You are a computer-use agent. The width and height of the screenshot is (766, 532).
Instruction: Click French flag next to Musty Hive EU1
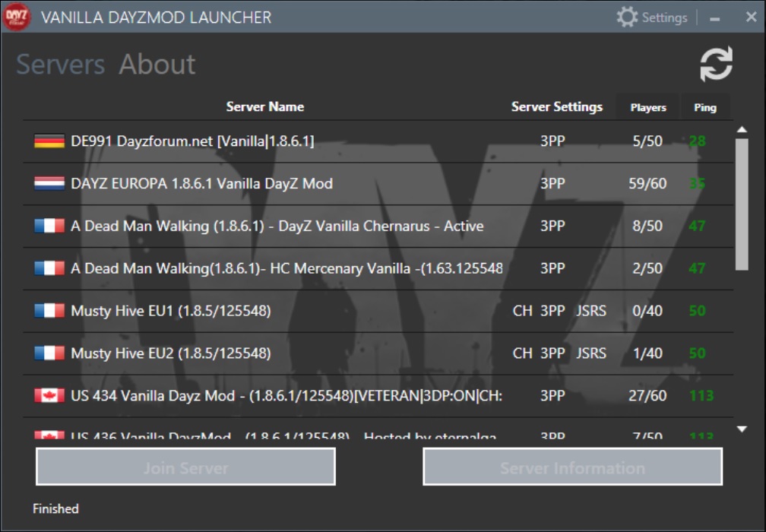tap(49, 311)
